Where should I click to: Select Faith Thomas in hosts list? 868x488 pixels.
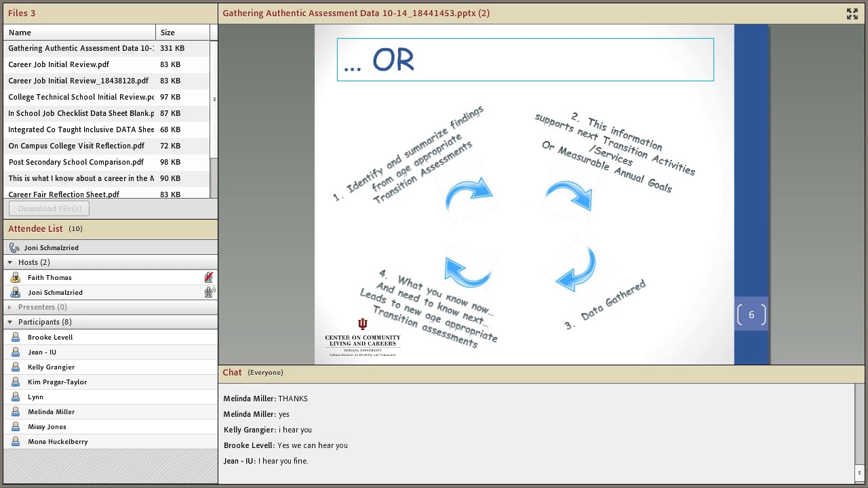point(110,277)
